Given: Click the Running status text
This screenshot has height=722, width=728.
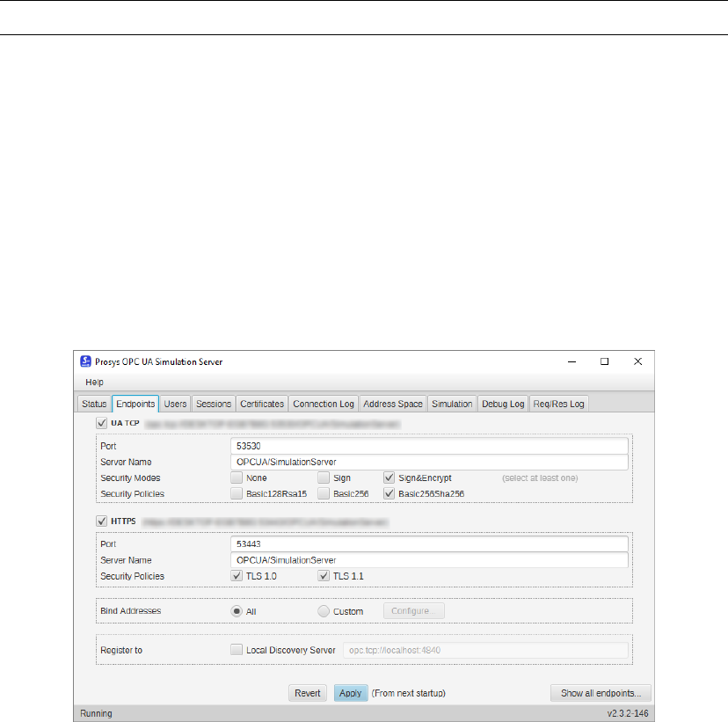Looking at the screenshot, I should (x=96, y=713).
